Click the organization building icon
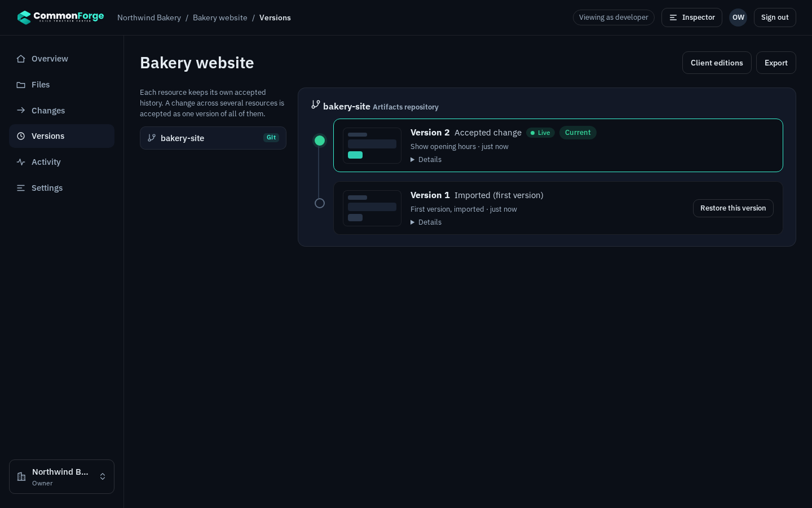812x508 pixels. click(21, 477)
